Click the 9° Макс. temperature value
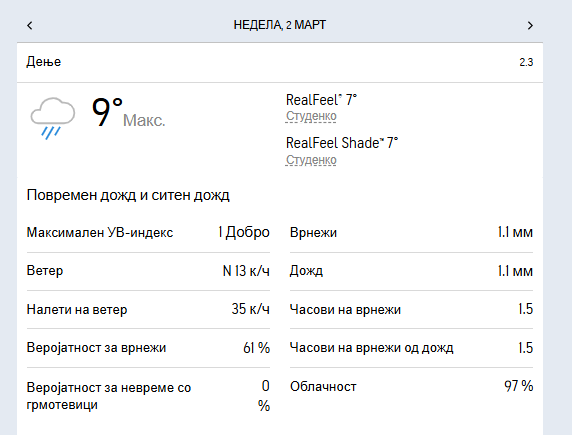The width and height of the screenshot is (572, 435). (x=128, y=113)
